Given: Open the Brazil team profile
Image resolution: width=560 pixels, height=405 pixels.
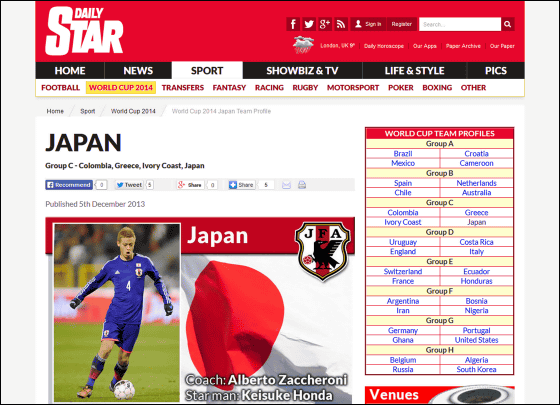Looking at the screenshot, I should [403, 154].
